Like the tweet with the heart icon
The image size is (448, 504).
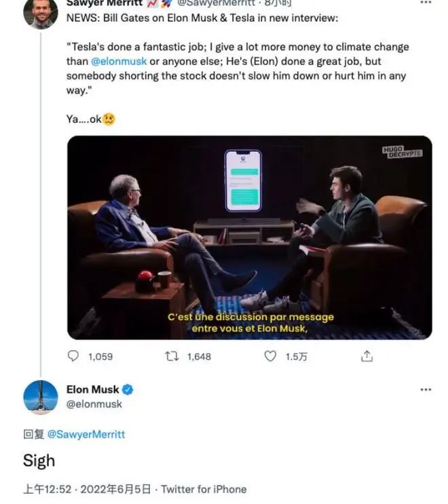[x=270, y=356]
